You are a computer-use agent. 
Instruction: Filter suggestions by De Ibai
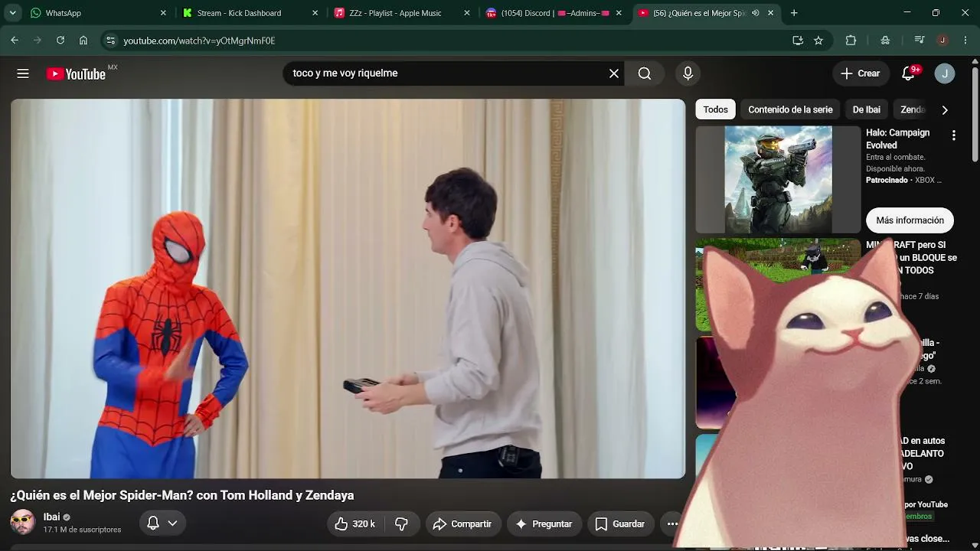click(x=867, y=109)
